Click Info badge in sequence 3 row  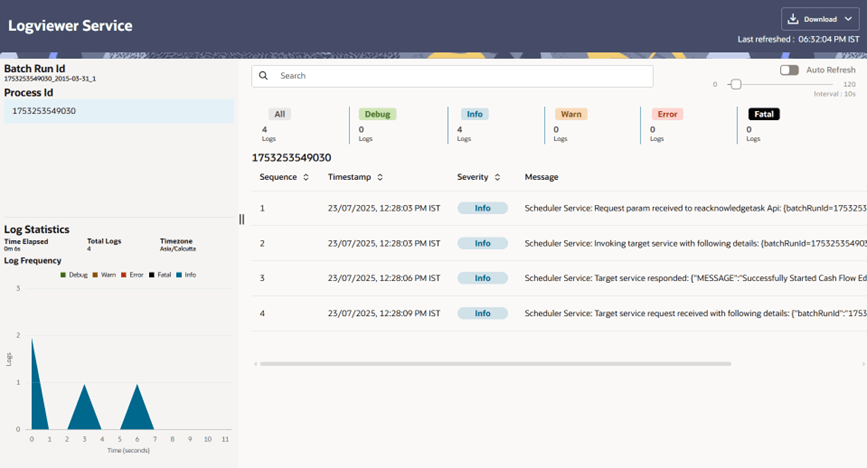pyautogui.click(x=482, y=278)
